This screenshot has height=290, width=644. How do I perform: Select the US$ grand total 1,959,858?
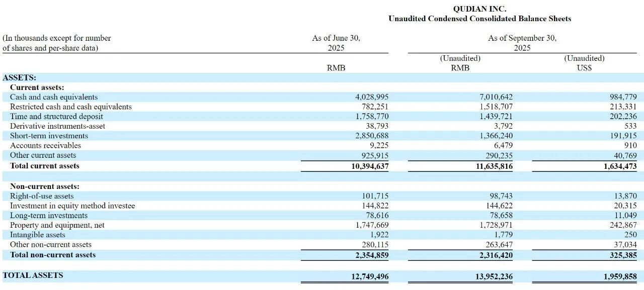pyautogui.click(x=620, y=276)
